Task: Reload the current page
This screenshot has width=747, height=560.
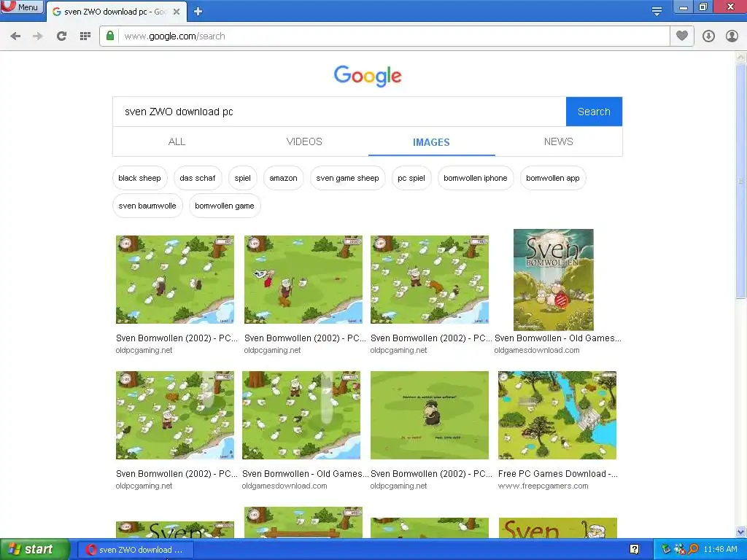Action: pos(61,36)
